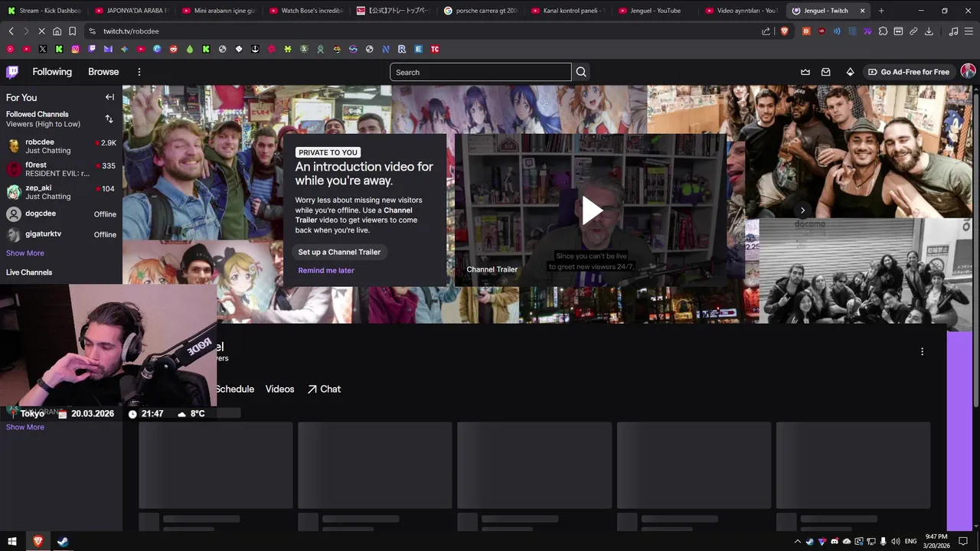Open the Brave hamburger main menu
The height and width of the screenshot is (551, 980).
[x=969, y=31]
